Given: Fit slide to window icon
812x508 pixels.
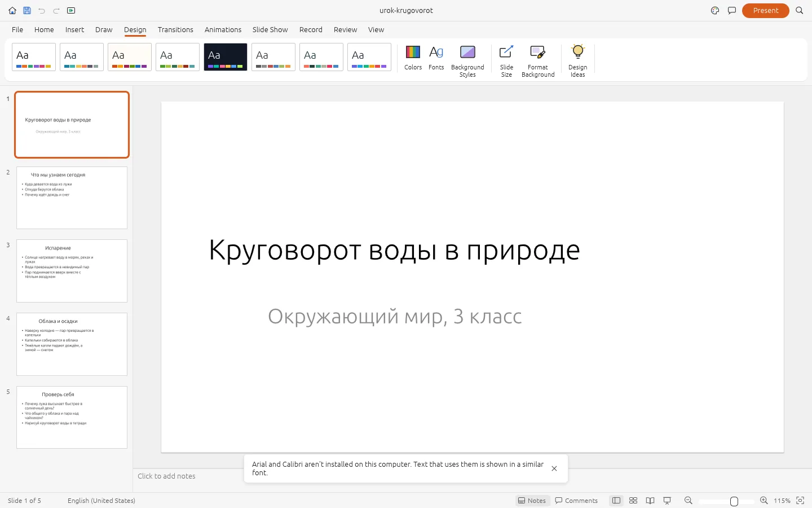Looking at the screenshot, I should click(x=800, y=501).
